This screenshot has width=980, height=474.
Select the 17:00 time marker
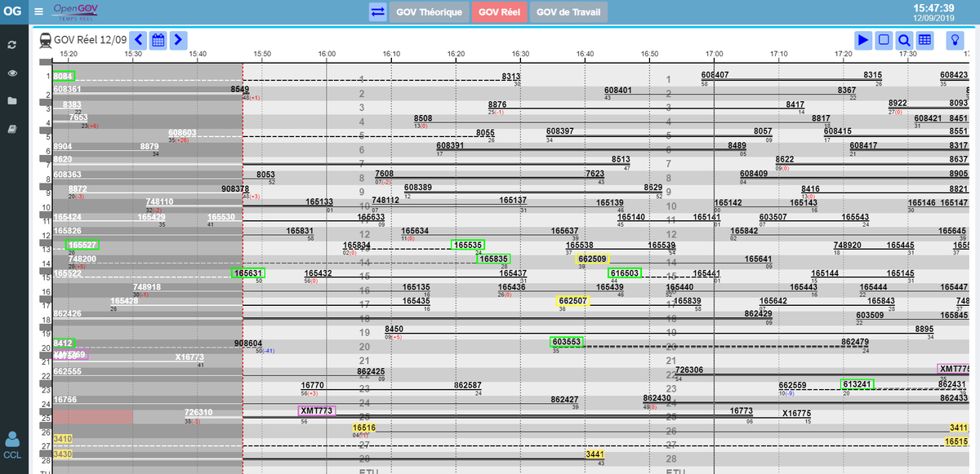tap(714, 54)
